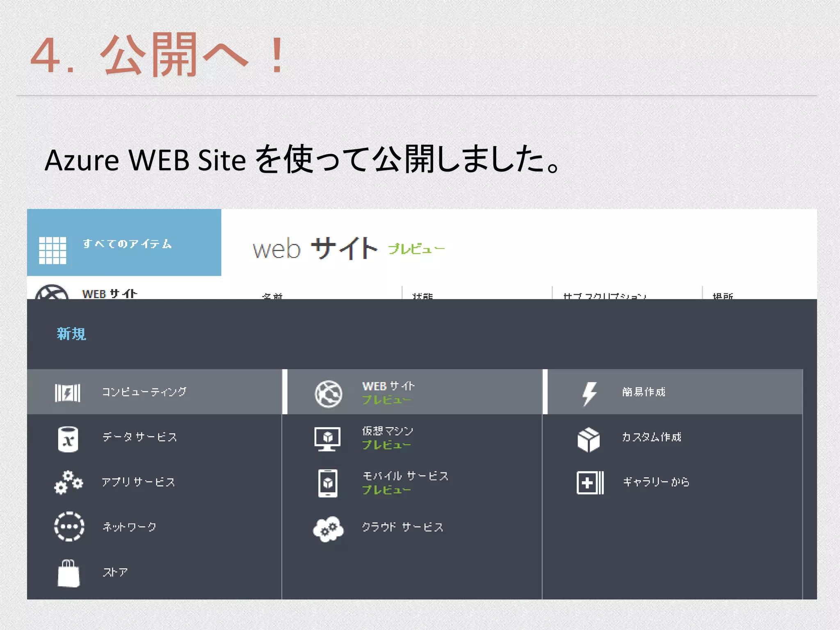Viewport: 840px width, 630px height.
Task: Select 簡易作成 quick create option
Action: [x=675, y=392]
